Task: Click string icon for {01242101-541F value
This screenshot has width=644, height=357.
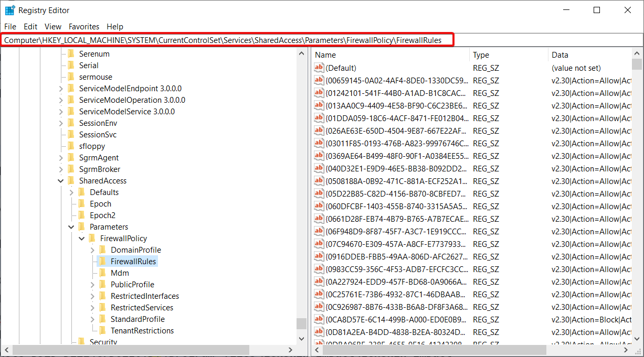Action: click(x=319, y=93)
